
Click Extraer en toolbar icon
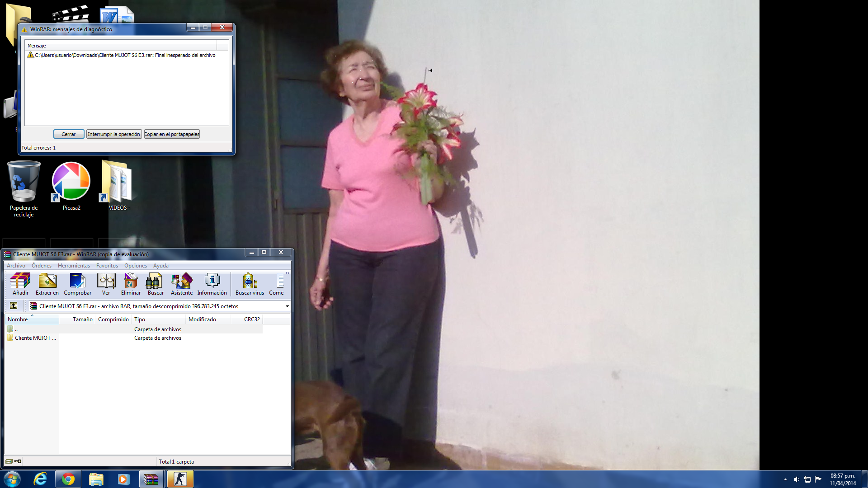click(x=47, y=284)
